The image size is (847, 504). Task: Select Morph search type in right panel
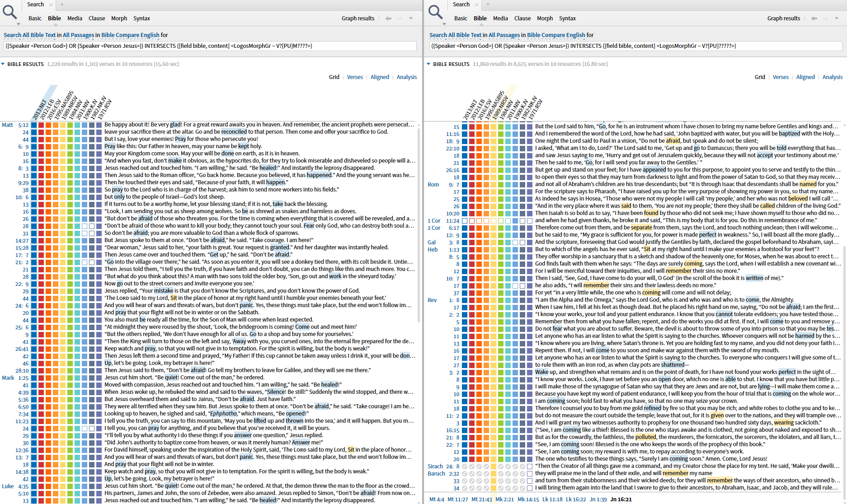[x=545, y=19]
